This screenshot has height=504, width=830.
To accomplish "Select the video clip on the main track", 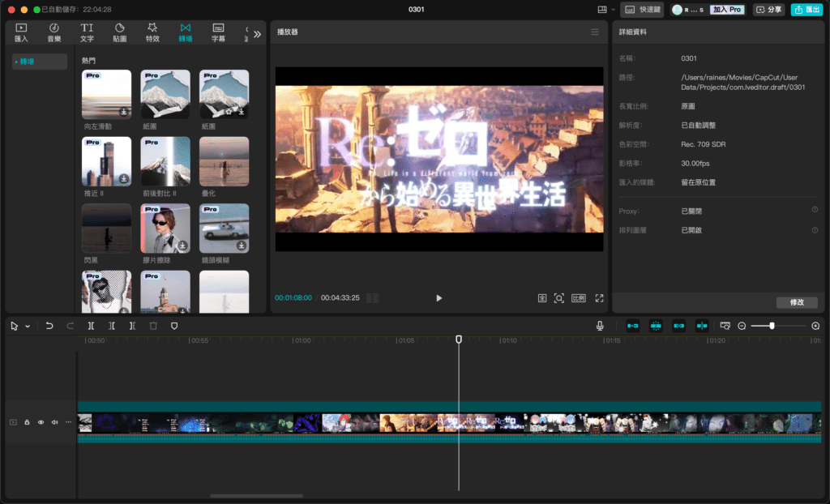I will pos(449,422).
